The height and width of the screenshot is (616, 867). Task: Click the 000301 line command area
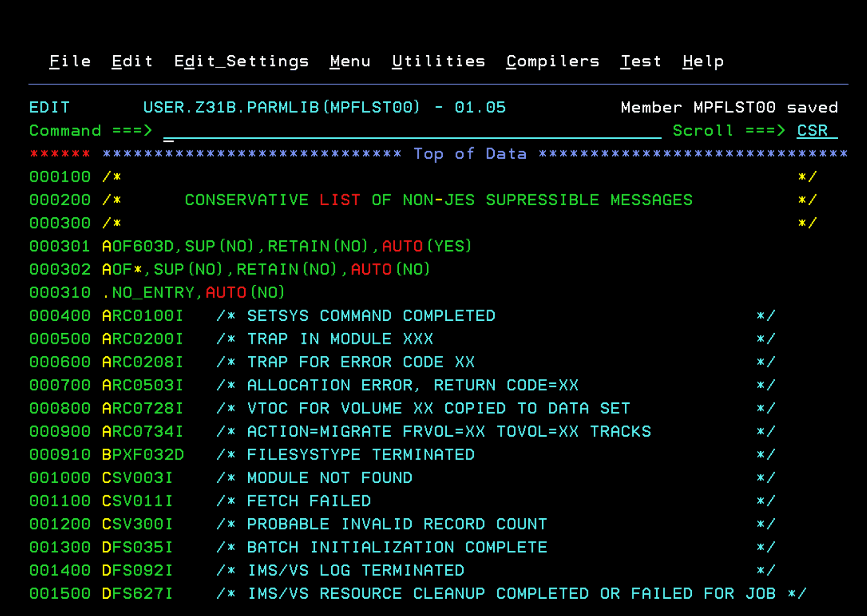(60, 246)
